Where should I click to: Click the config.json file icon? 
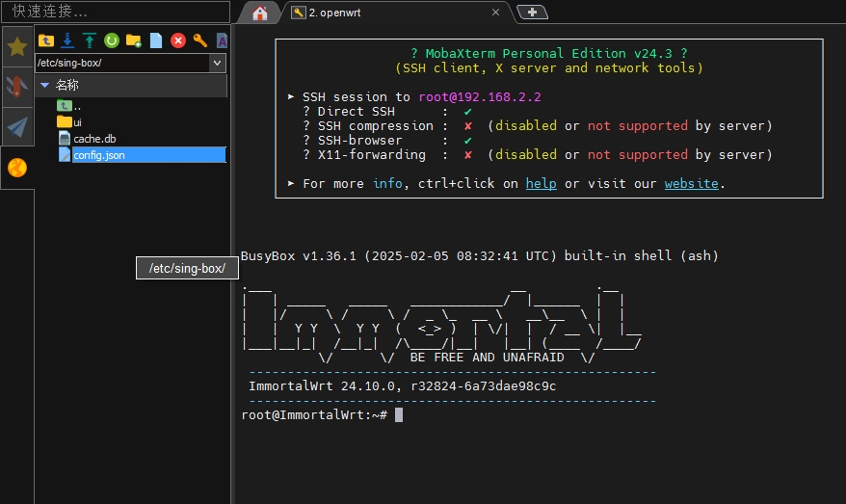click(65, 155)
